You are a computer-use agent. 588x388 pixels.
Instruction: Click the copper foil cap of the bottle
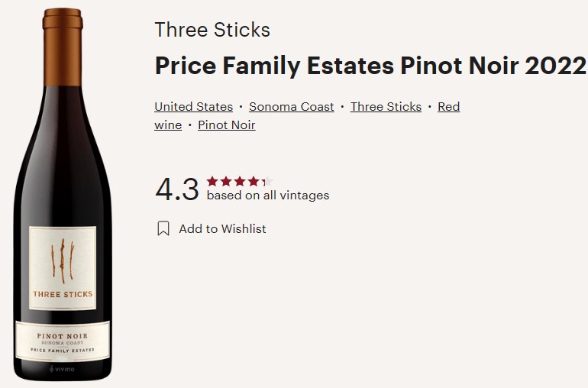[64, 38]
